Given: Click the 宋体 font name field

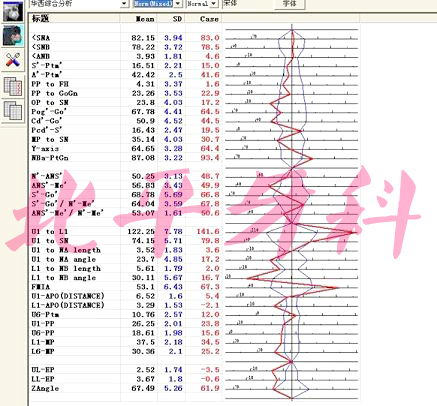Looking at the screenshot, I should pyautogui.click(x=247, y=4).
